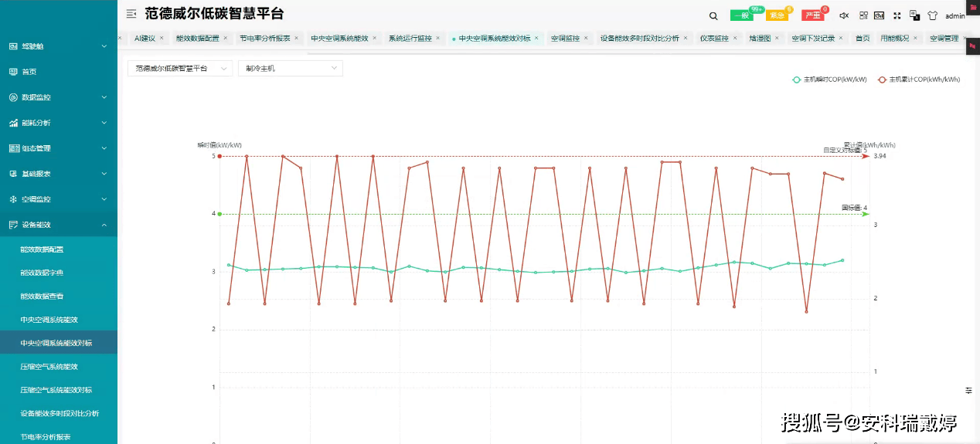Viewport: 980px width, 444px height.
Task: Click the 首页 icon in the sidebar
Action: click(x=13, y=72)
